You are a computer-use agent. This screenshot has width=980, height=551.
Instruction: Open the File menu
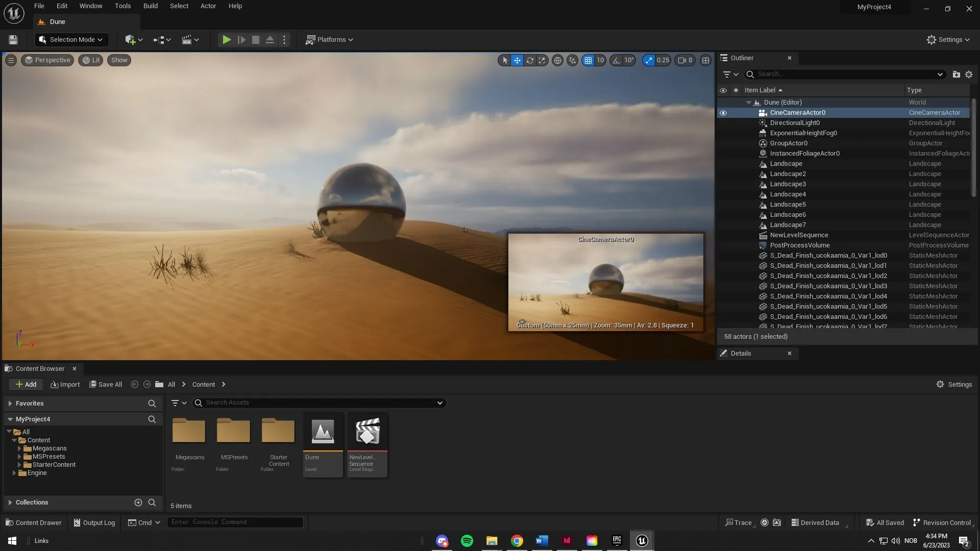[x=39, y=6]
